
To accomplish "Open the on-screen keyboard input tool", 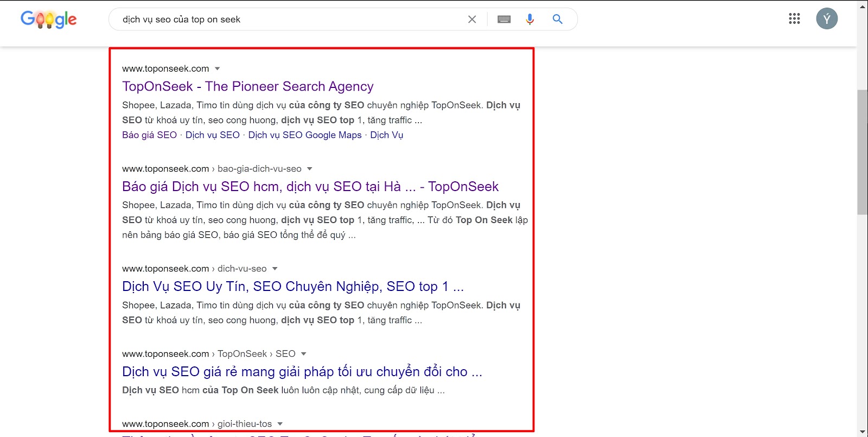I will pos(504,20).
